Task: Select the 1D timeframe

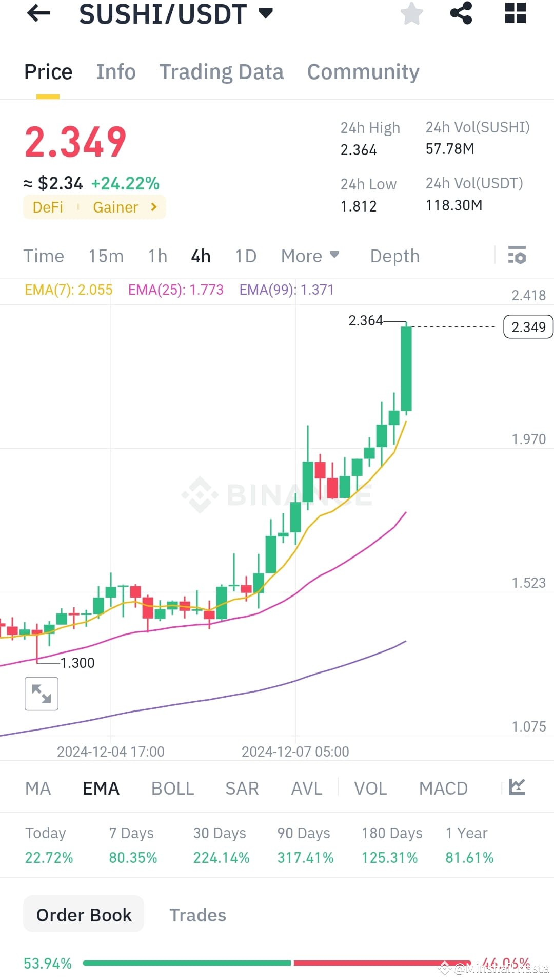Action: (x=245, y=255)
